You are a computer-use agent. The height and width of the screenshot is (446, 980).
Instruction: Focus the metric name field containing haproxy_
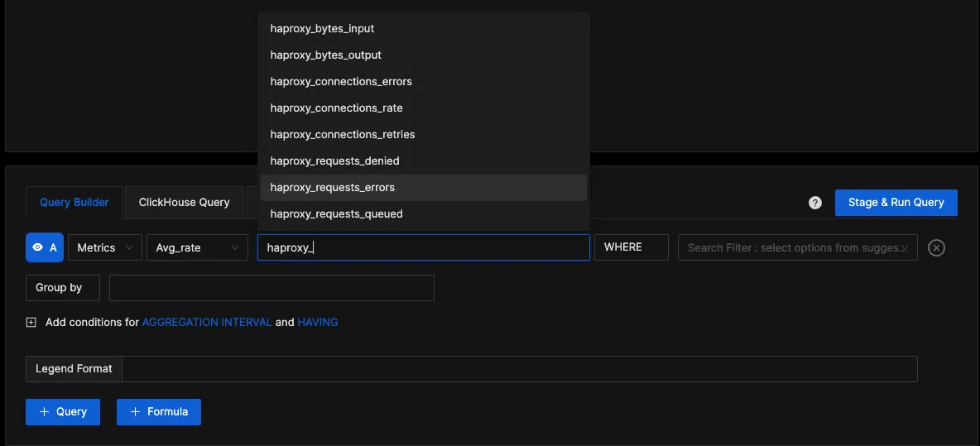tap(424, 247)
